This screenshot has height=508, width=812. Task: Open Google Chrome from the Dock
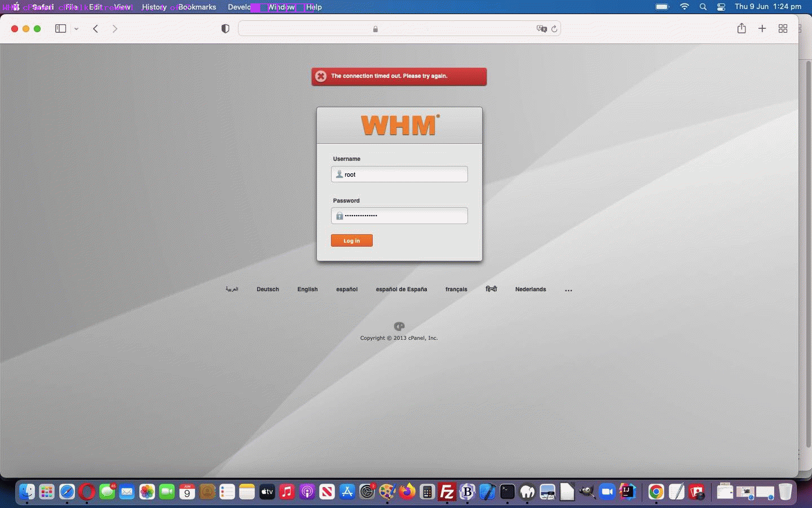pos(656,492)
